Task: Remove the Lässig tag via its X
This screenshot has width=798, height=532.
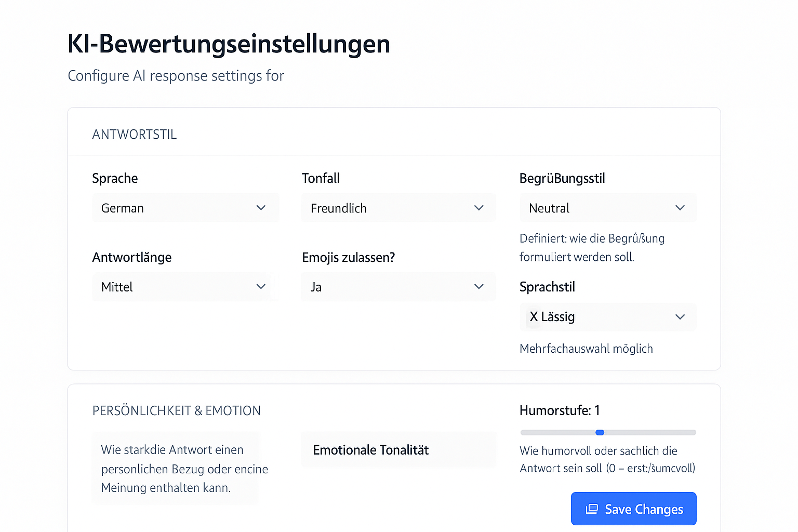Action: coord(534,317)
